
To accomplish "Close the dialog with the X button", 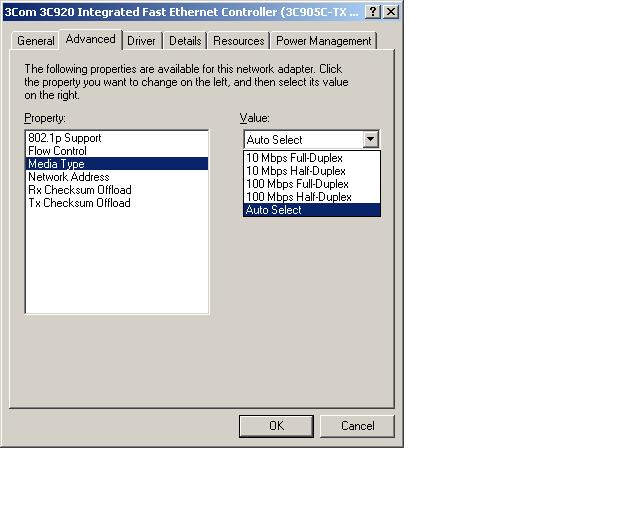I will point(391,11).
